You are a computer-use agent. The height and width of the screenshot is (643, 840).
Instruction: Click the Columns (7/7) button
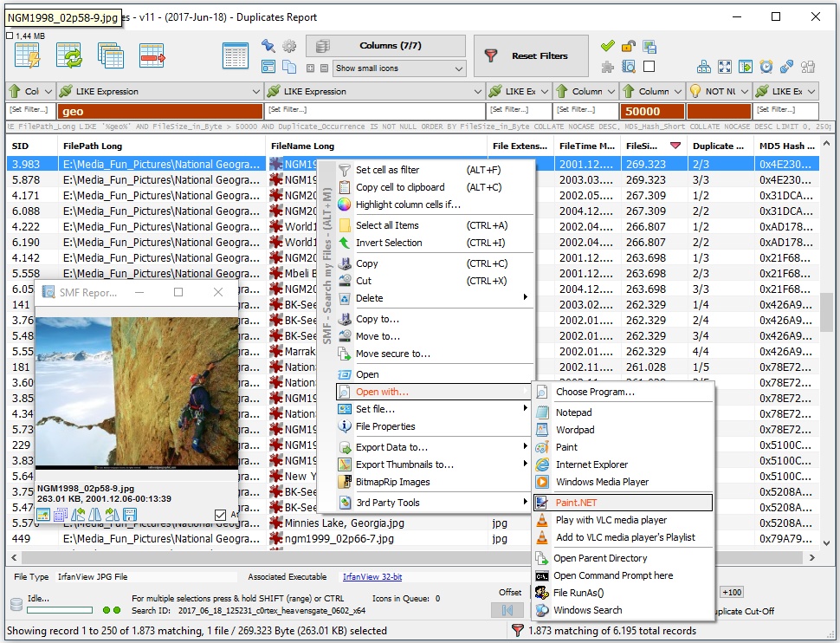tap(385, 46)
